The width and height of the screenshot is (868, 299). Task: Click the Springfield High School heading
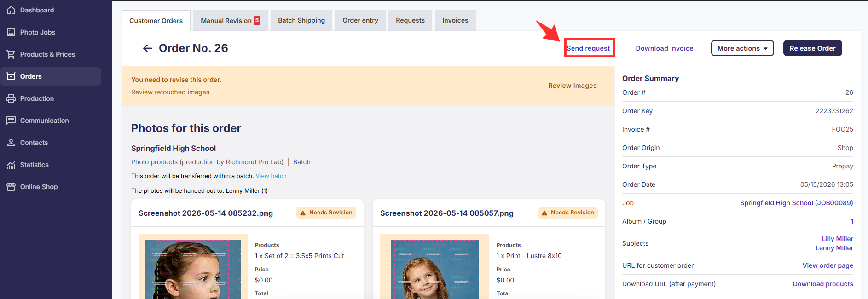174,148
